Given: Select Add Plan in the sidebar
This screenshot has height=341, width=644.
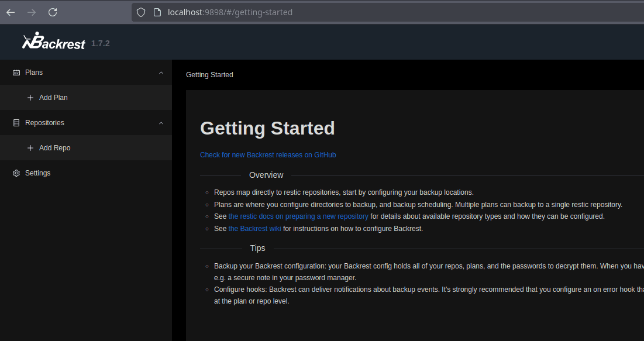Looking at the screenshot, I should click(x=53, y=98).
